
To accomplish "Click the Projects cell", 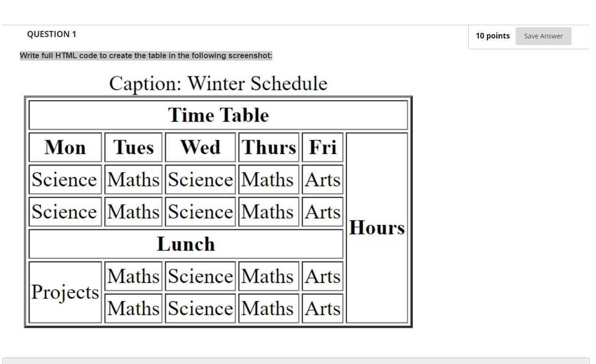I will click(x=65, y=292).
